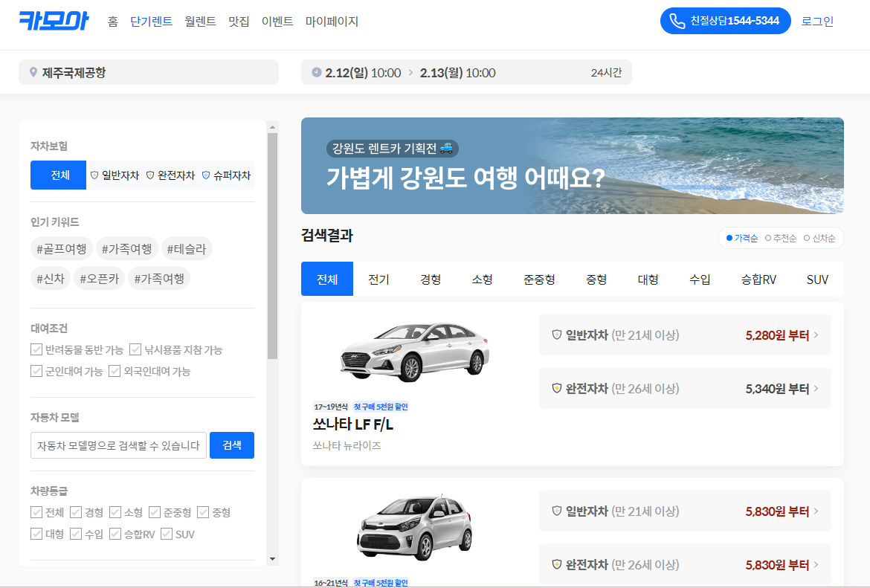Open the 제주국제공항 location selector

pos(149,72)
